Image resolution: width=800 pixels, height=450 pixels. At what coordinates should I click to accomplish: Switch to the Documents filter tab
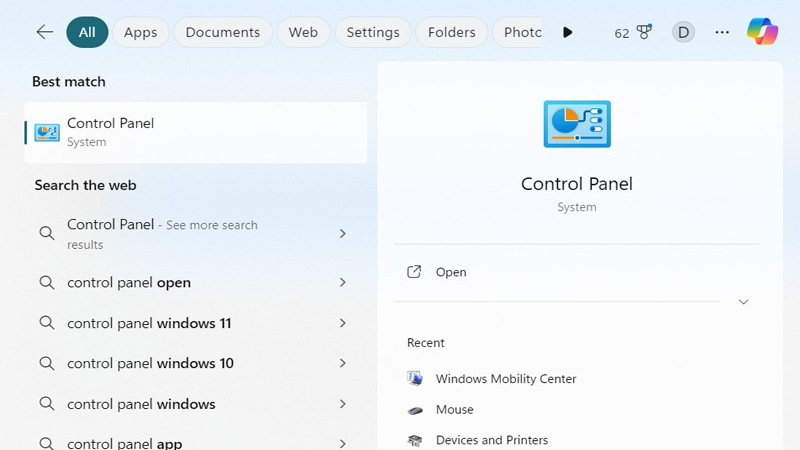[x=222, y=32]
